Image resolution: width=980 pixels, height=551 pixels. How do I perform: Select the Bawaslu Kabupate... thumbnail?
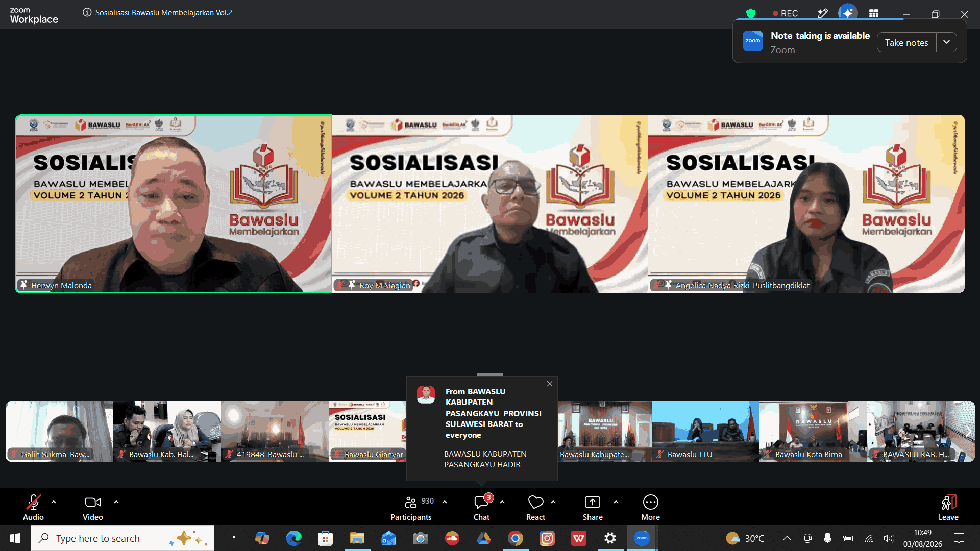click(604, 431)
